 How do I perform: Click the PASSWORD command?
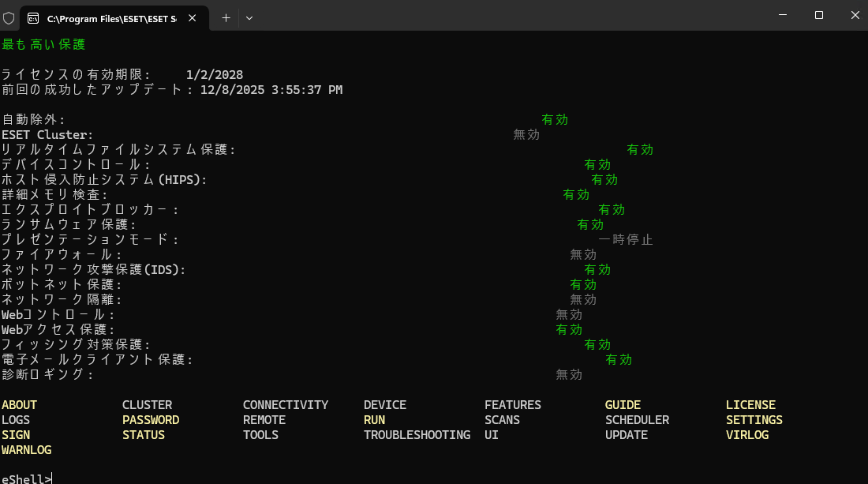pos(151,420)
